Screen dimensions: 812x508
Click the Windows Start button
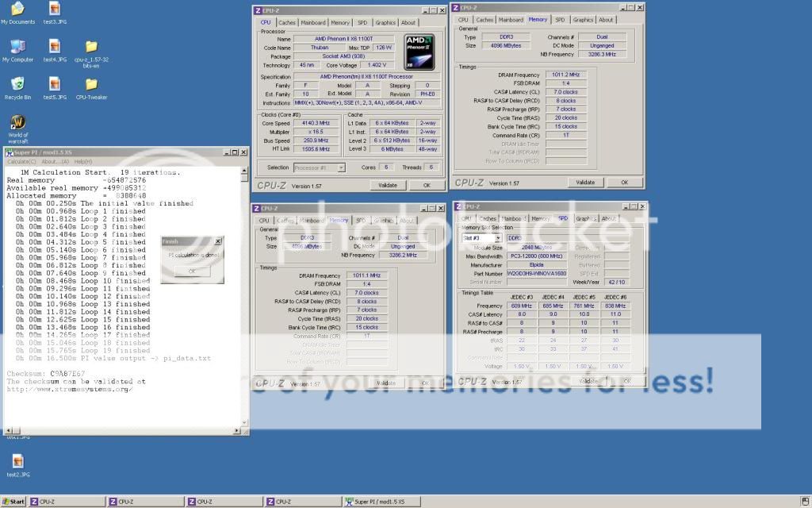[13, 502]
